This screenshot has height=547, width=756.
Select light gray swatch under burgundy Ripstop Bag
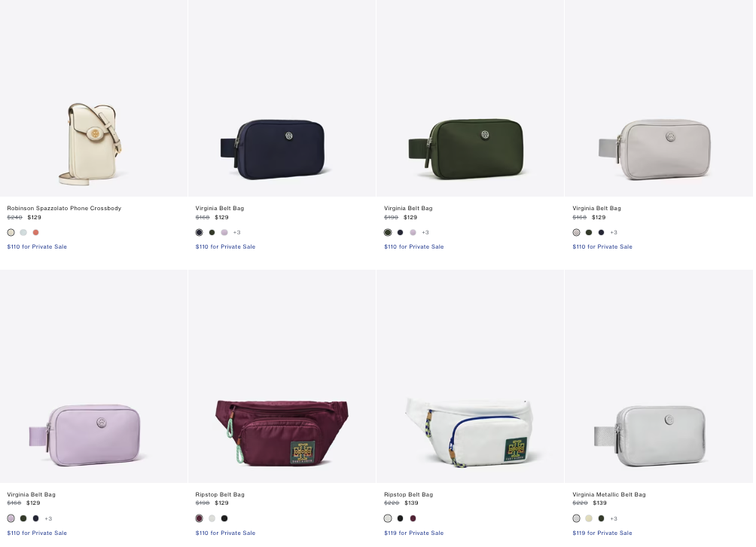click(212, 518)
